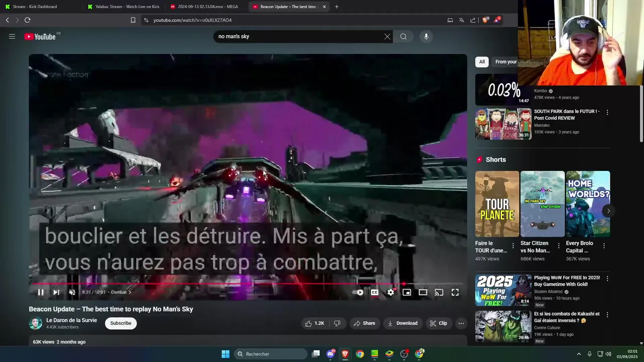Open Every Brolo Capital short
The width and height of the screenshot is (644, 362).
click(x=588, y=204)
